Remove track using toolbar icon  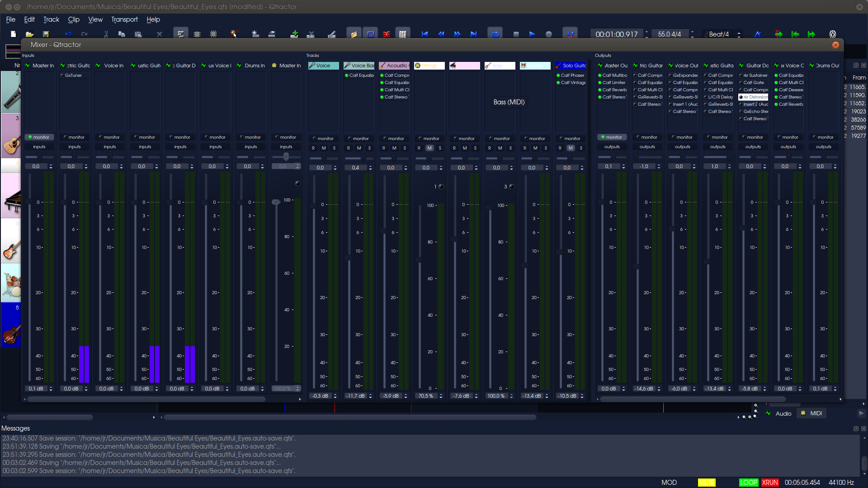(x=311, y=34)
